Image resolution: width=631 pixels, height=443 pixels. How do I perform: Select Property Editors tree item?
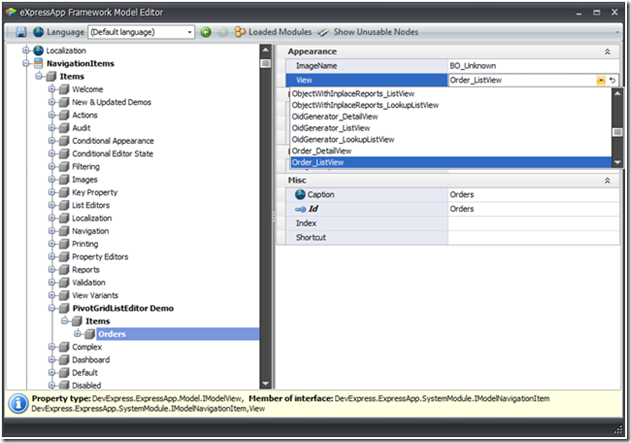[100, 256]
